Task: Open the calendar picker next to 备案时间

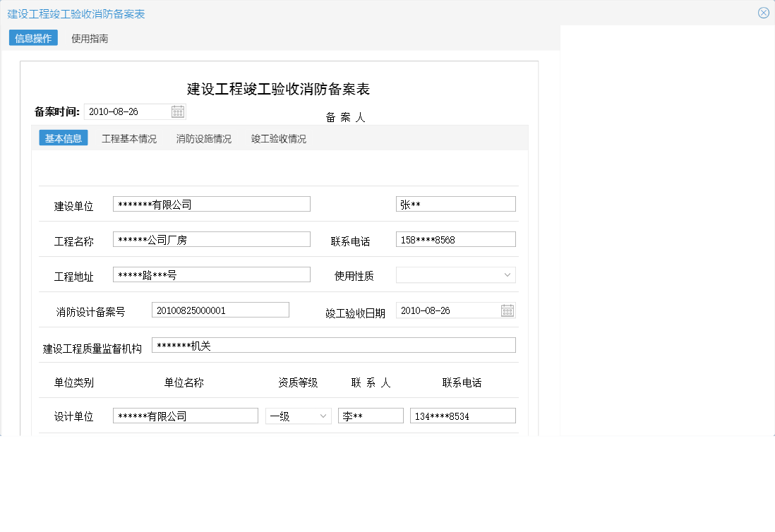Action: click(178, 111)
